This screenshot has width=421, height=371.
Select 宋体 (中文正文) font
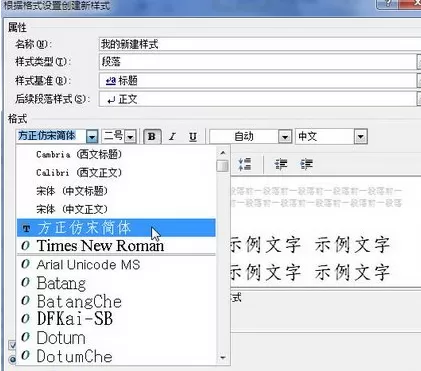[x=116, y=209]
